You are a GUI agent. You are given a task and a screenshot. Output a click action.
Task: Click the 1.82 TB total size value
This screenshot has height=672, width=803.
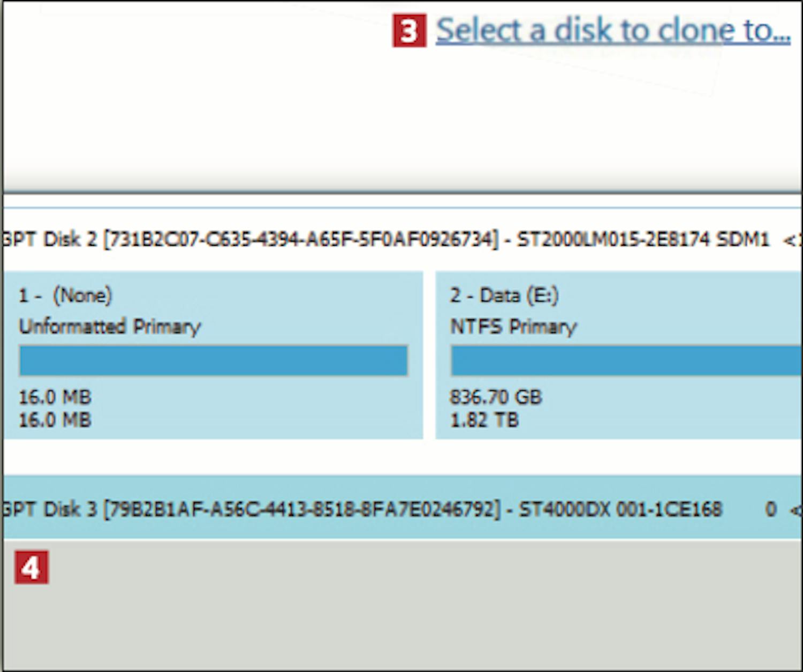pyautogui.click(x=484, y=420)
